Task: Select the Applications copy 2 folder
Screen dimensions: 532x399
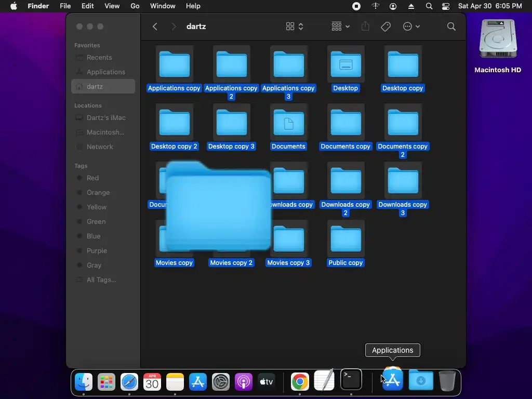Action: 231,64
